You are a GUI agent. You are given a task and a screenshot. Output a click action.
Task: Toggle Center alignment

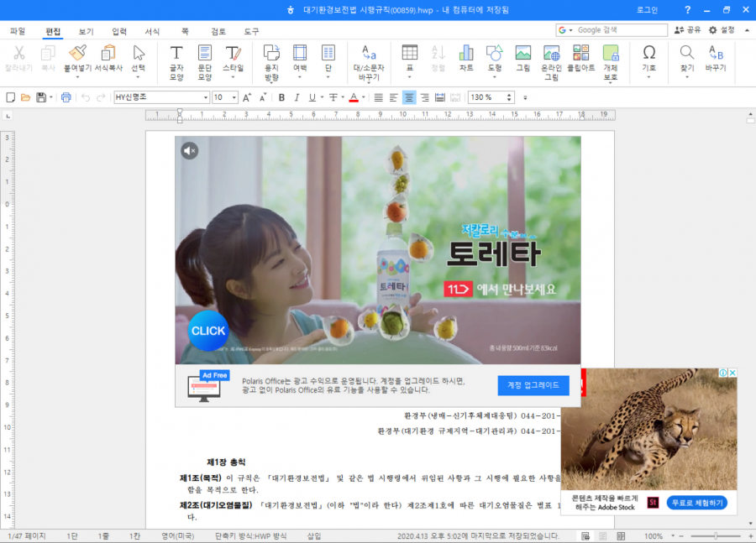(409, 97)
